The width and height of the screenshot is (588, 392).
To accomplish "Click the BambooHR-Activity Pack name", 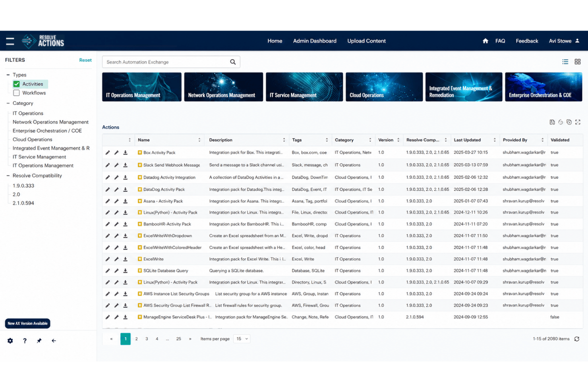I will tap(167, 224).
